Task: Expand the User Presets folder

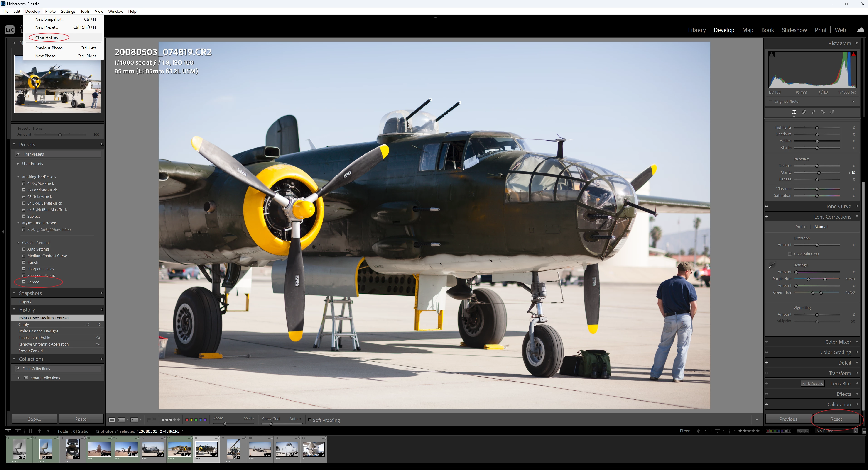Action: pyautogui.click(x=18, y=164)
